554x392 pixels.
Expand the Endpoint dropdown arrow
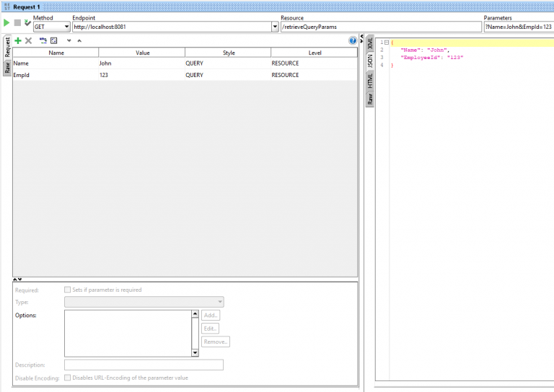pyautogui.click(x=275, y=27)
